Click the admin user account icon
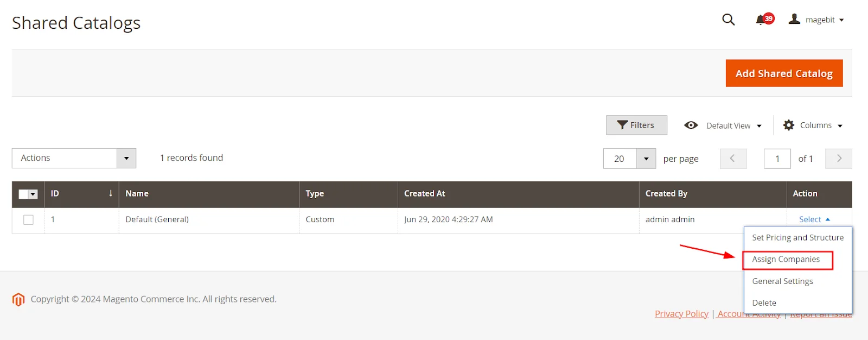This screenshot has height=340, width=868. click(794, 18)
